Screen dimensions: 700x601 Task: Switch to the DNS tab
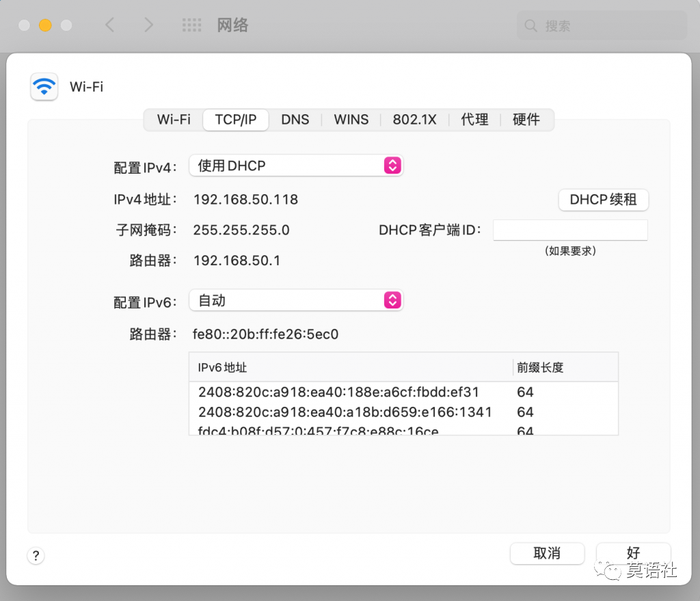click(295, 120)
